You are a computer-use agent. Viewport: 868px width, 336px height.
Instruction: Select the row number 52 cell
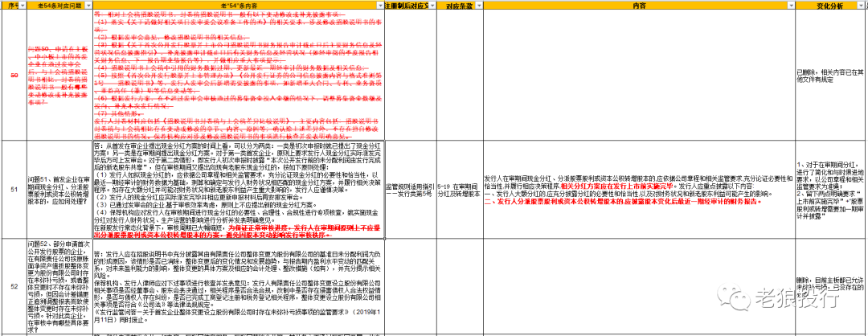point(13,285)
